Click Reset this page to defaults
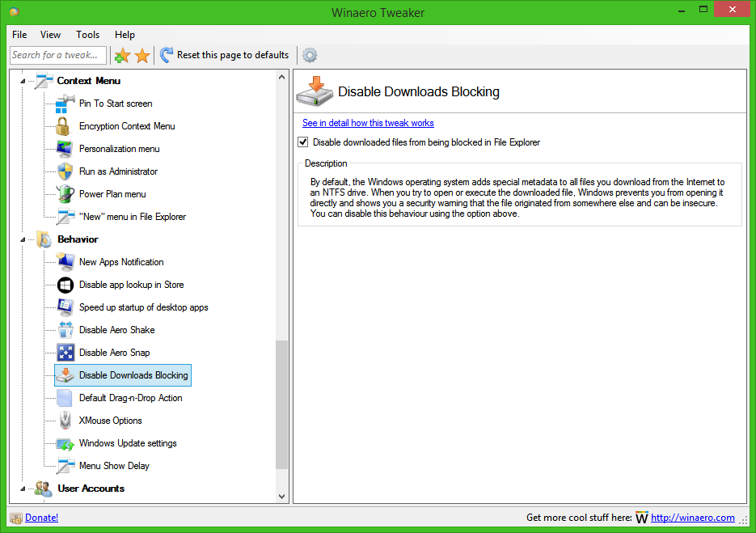 point(224,55)
